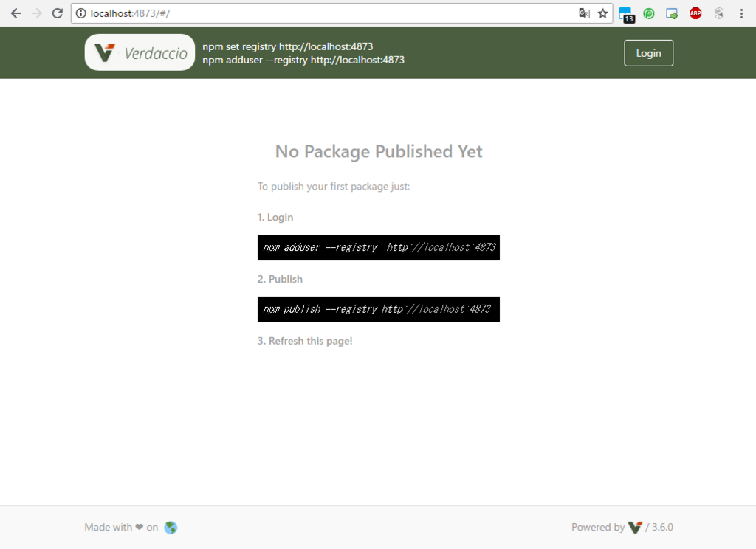Reload the page with the refresh icon
756x549 pixels.
(58, 13)
